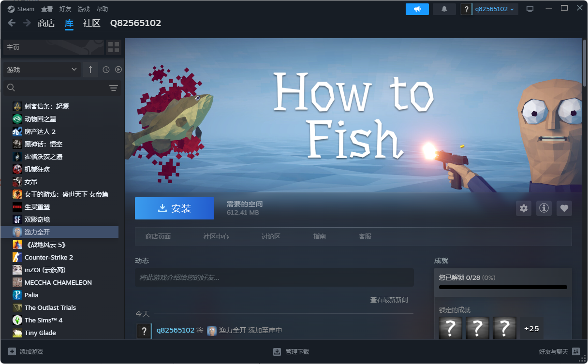Screen dimensions: 588x364
Task: Expand the q82565102 account dropdown
Action: [x=495, y=9]
